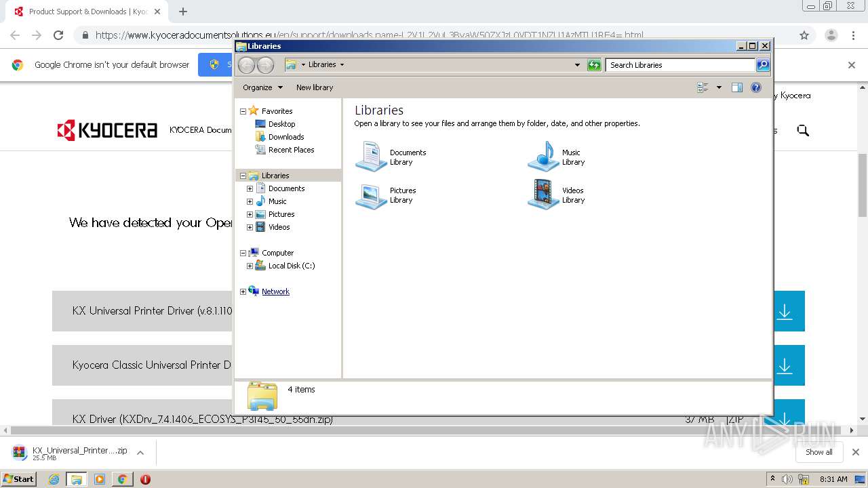
Task: Open Chrome profile avatar icon
Action: (831, 35)
